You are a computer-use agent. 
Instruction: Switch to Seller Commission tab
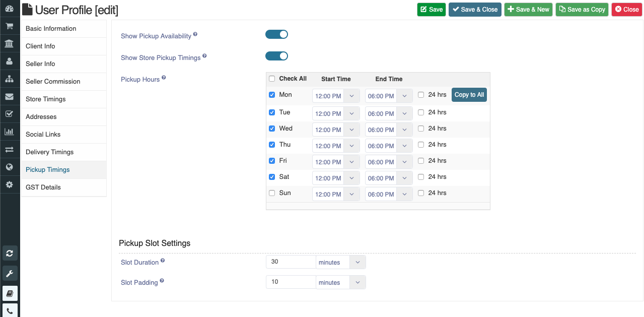click(64, 82)
